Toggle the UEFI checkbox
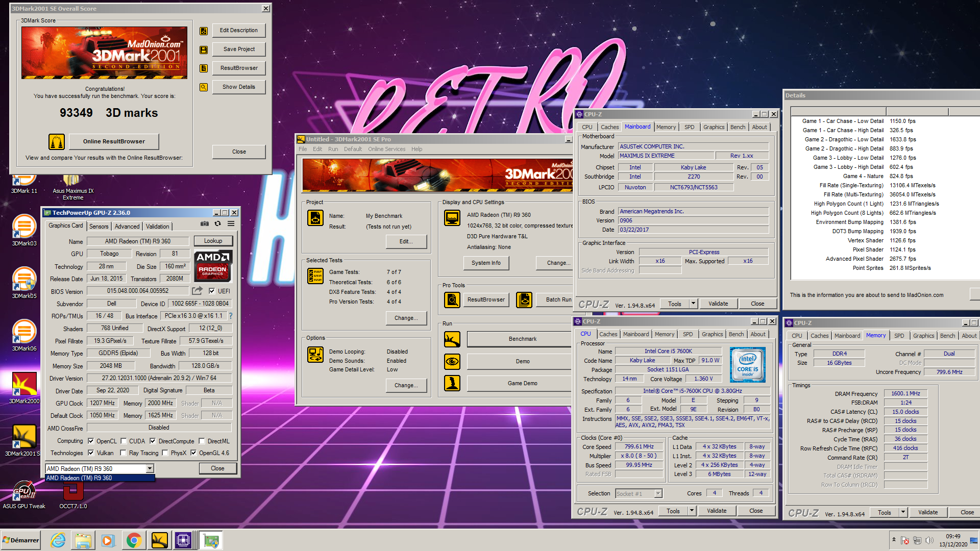The width and height of the screenshot is (980, 551). 212,291
